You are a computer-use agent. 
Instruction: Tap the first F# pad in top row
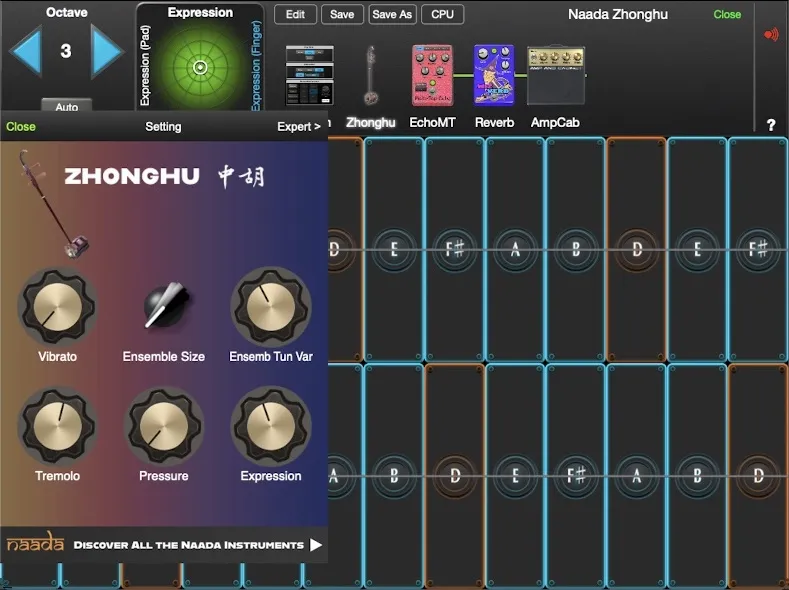[454, 249]
